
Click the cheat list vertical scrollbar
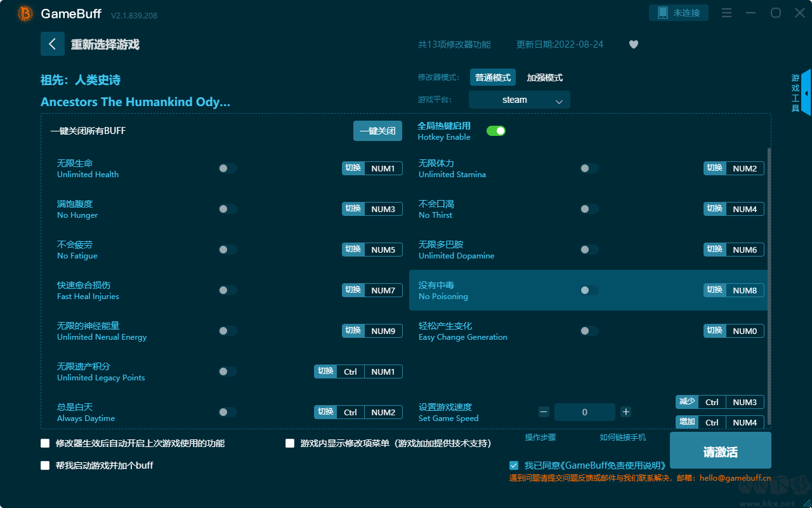coord(769,286)
